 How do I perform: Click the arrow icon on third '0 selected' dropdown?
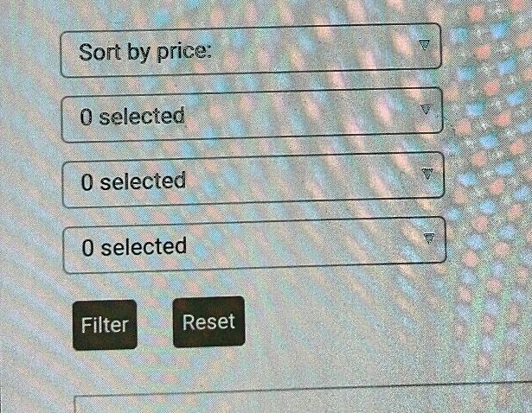429,238
